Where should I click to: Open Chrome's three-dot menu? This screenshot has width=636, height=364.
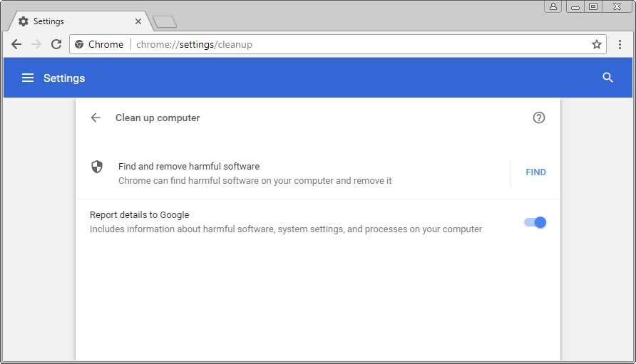[x=620, y=44]
